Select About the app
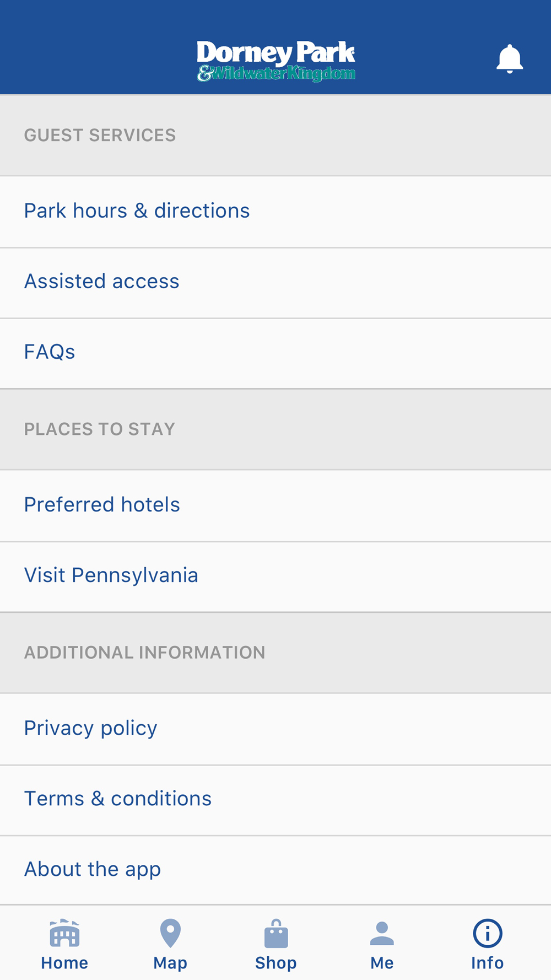 tap(93, 869)
